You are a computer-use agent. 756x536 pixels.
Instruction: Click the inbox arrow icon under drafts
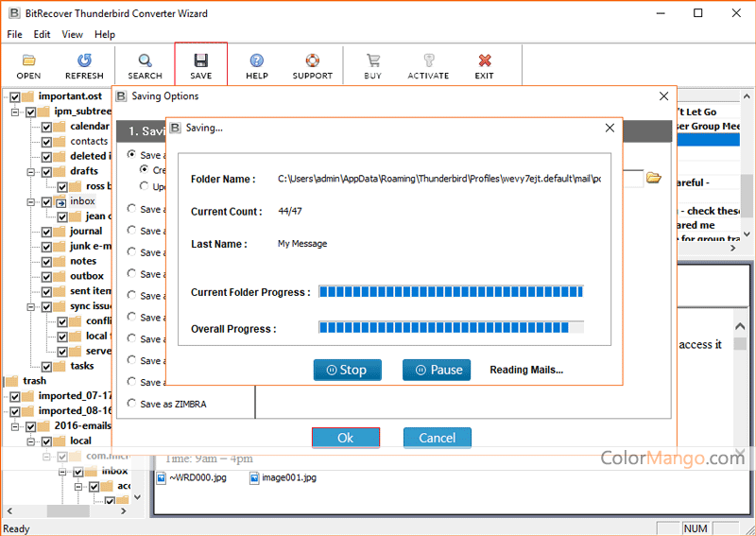60,201
